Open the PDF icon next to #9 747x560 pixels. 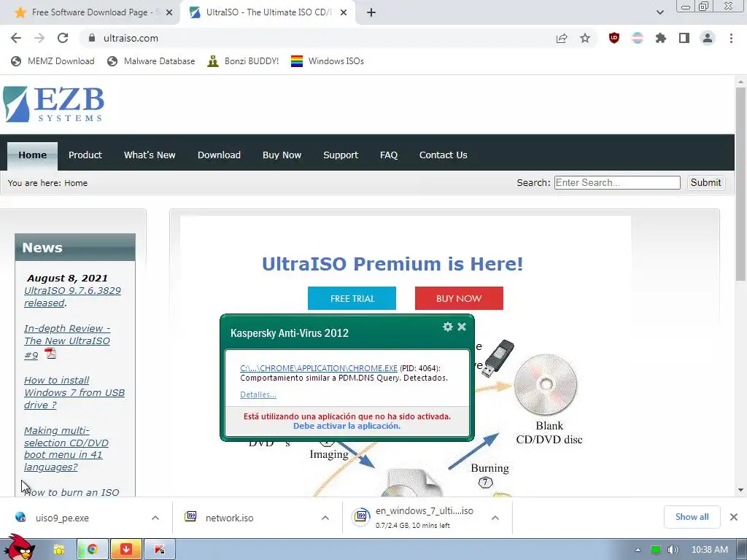point(50,354)
